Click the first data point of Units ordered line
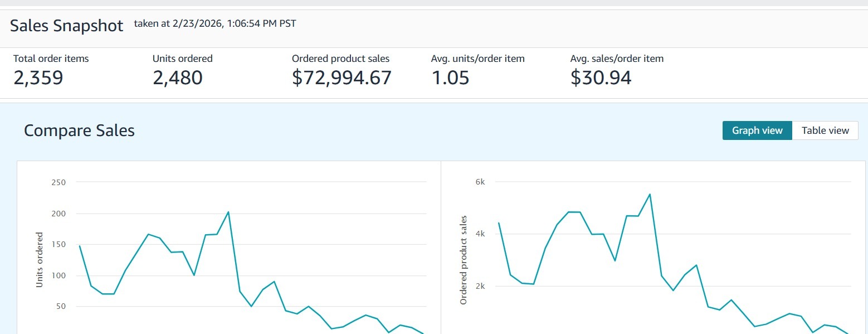868x334 pixels. point(80,246)
